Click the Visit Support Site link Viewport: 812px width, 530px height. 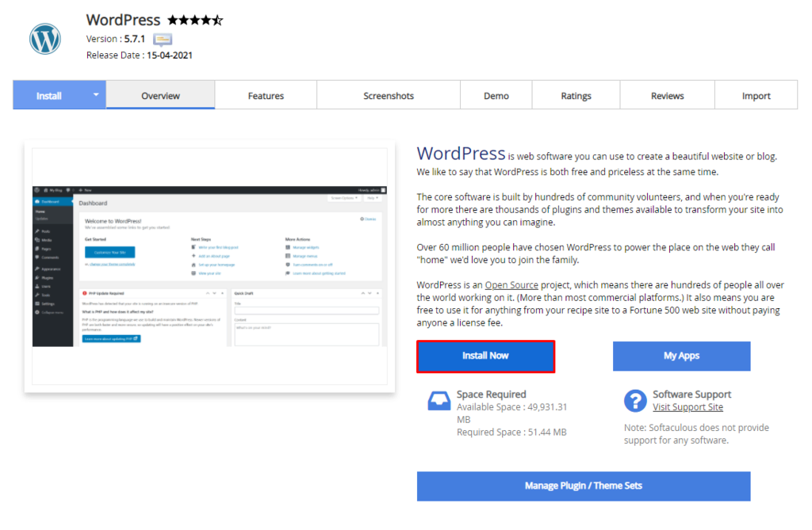(688, 406)
